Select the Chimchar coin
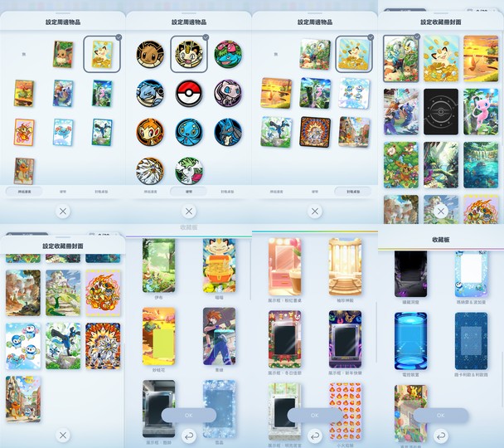 [x=150, y=132]
